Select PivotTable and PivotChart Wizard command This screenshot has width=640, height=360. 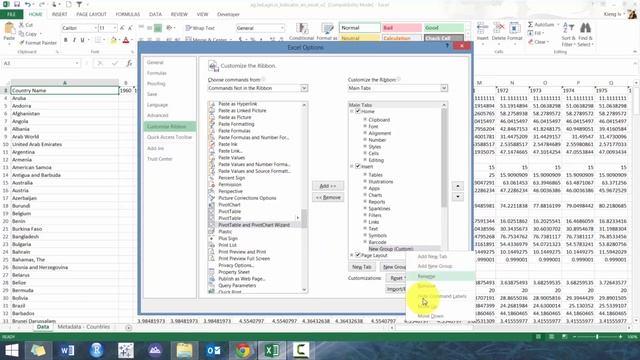tap(254, 225)
